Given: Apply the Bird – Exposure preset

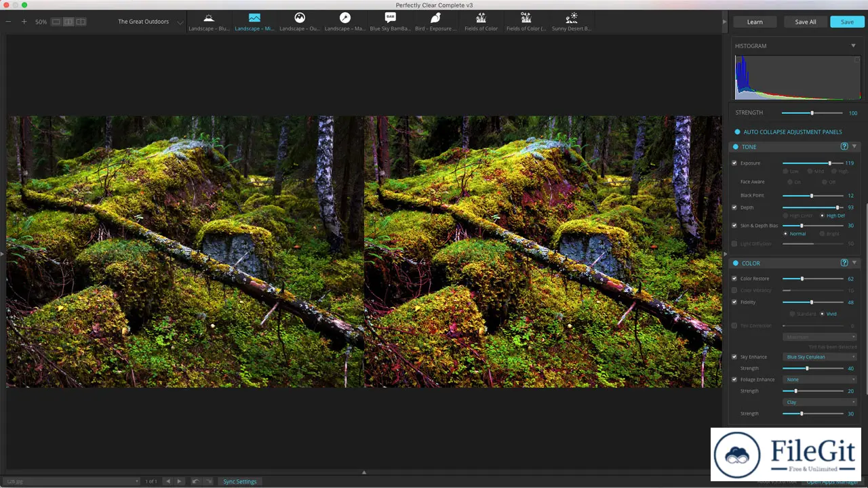Looking at the screenshot, I should point(435,22).
